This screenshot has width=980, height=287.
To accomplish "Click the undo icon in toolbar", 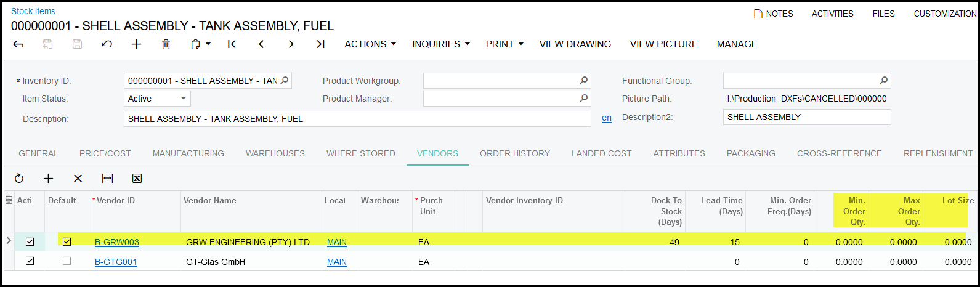I will pos(107,44).
